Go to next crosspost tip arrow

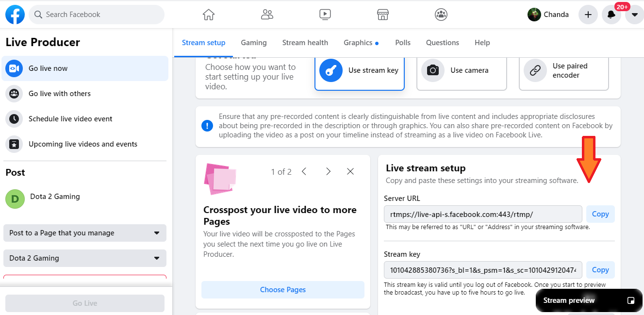coord(329,171)
